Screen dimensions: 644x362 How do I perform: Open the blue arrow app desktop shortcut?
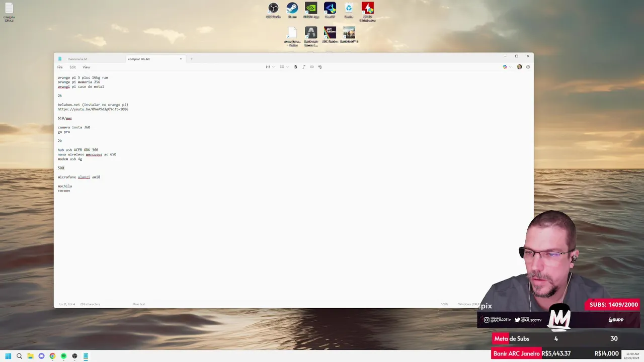coord(330,11)
